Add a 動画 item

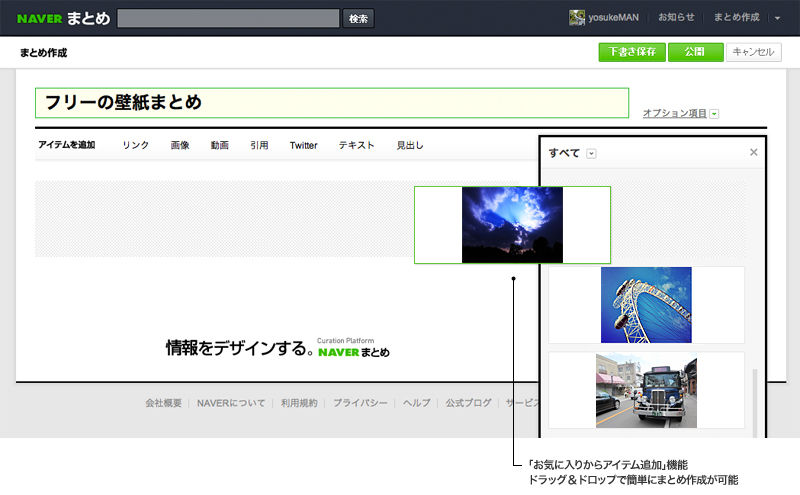[x=219, y=145]
